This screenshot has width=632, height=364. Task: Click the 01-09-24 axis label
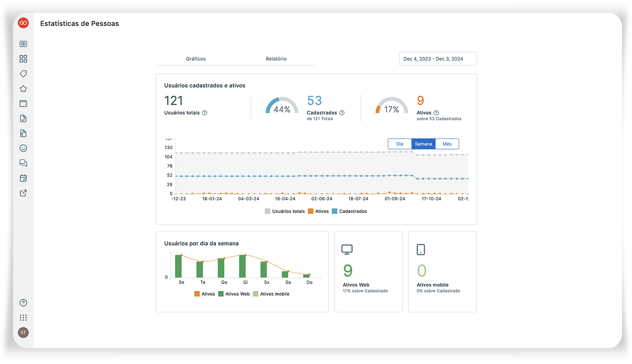click(395, 199)
